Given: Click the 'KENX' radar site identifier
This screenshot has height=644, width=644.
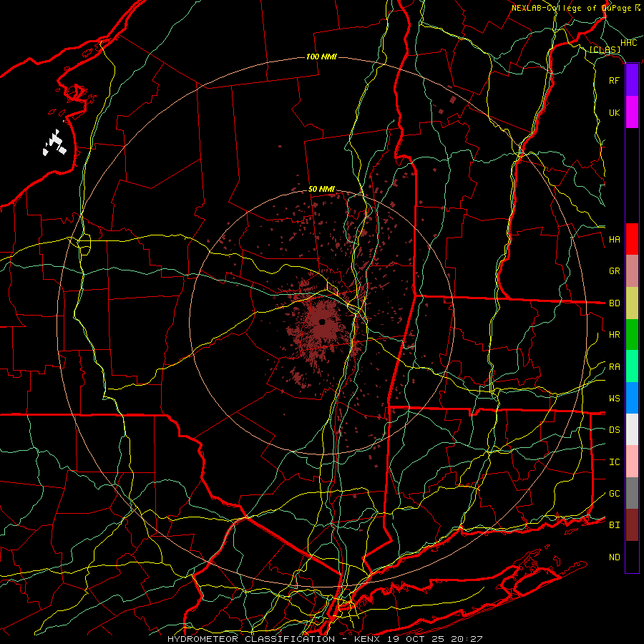Looking at the screenshot, I should click(x=368, y=639).
